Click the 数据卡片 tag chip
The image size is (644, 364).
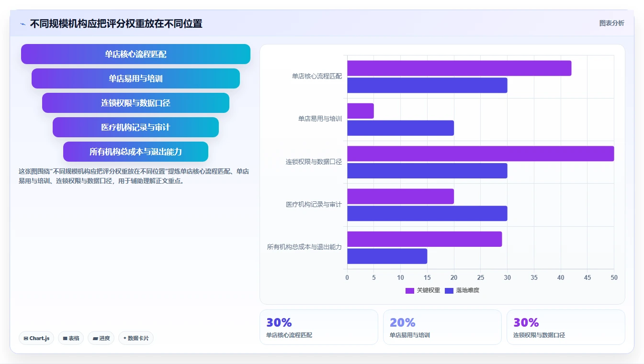[136, 338]
